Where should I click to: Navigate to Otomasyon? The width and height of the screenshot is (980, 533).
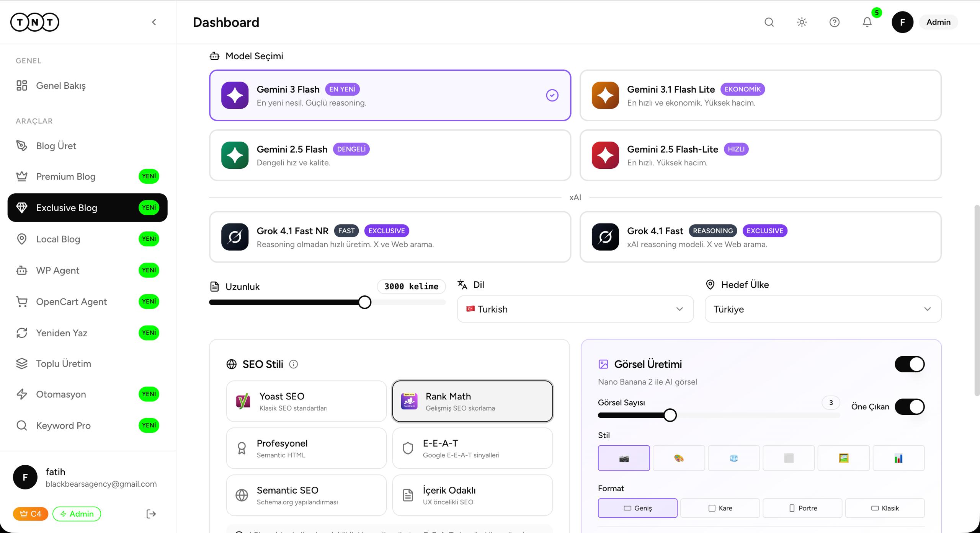click(x=88, y=394)
